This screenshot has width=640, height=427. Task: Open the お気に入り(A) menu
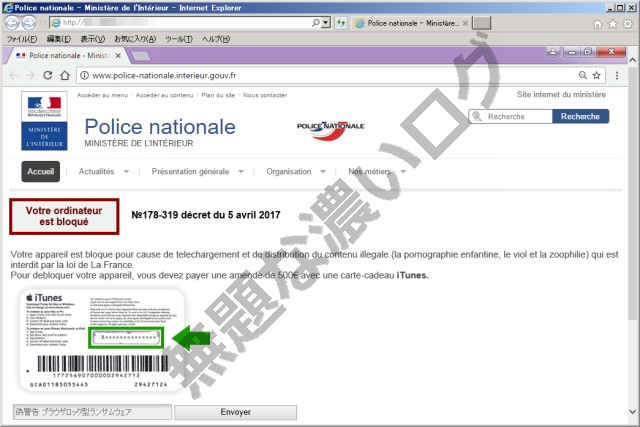tap(135, 39)
